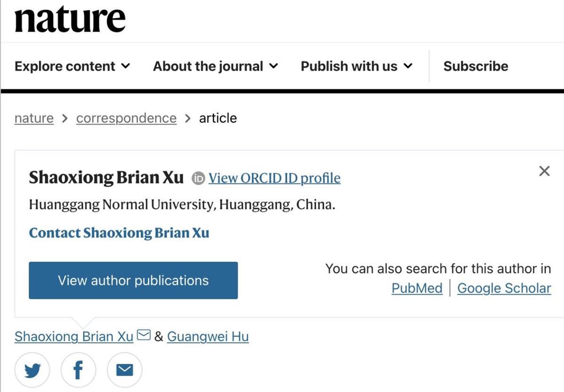Click Subscribe in navigation bar
This screenshot has height=392, width=564.
[x=476, y=66]
